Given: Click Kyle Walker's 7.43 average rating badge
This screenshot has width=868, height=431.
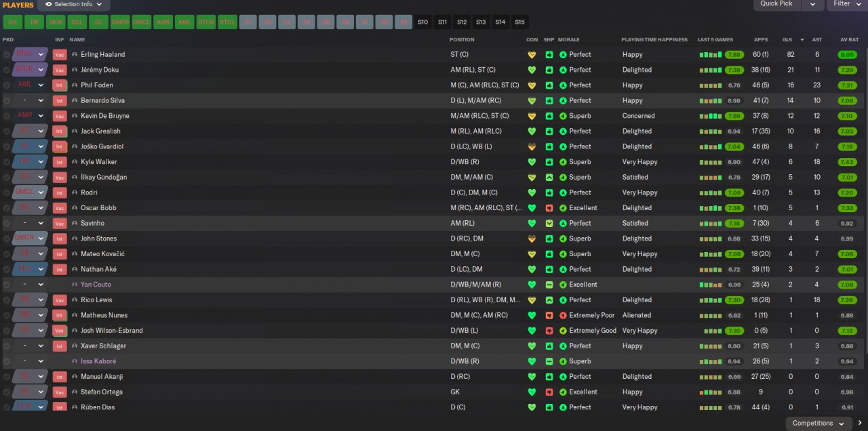Looking at the screenshot, I should (848, 162).
